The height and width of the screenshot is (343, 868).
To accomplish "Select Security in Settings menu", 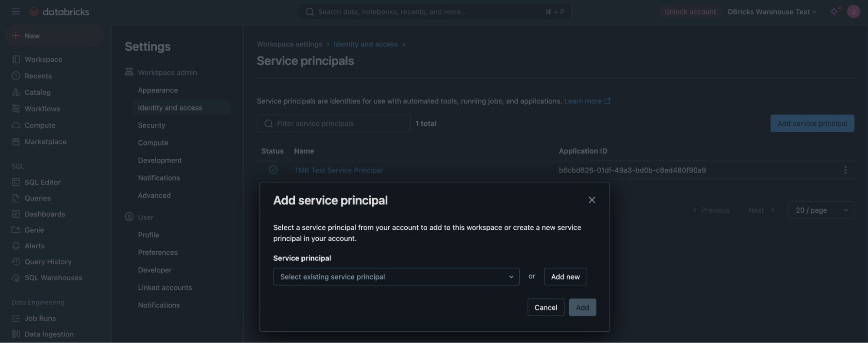I will click(152, 125).
